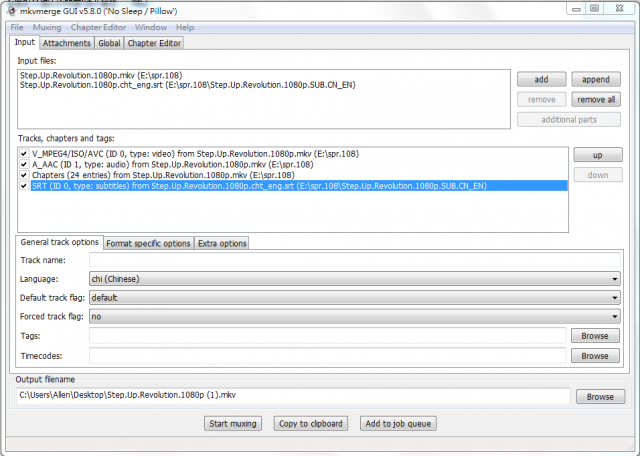Browse for the output filename
640x456 pixels.
600,396
